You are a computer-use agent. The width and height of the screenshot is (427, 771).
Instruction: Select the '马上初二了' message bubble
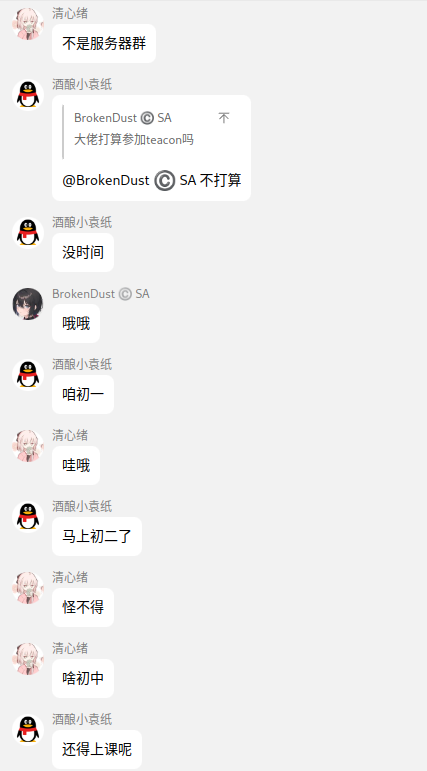(97, 536)
